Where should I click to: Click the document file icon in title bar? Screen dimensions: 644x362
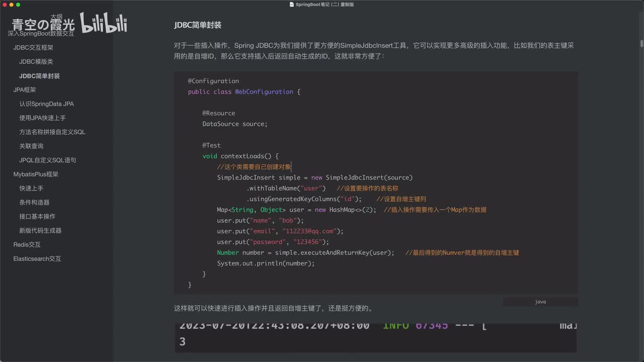(292, 5)
